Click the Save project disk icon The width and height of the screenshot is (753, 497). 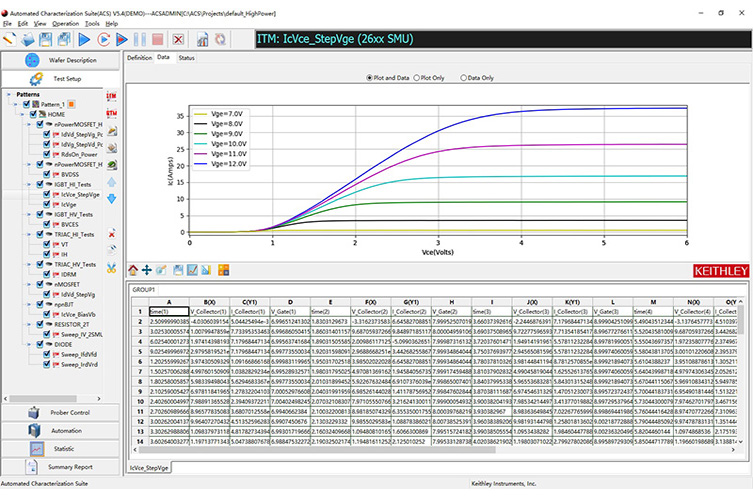coord(46,39)
